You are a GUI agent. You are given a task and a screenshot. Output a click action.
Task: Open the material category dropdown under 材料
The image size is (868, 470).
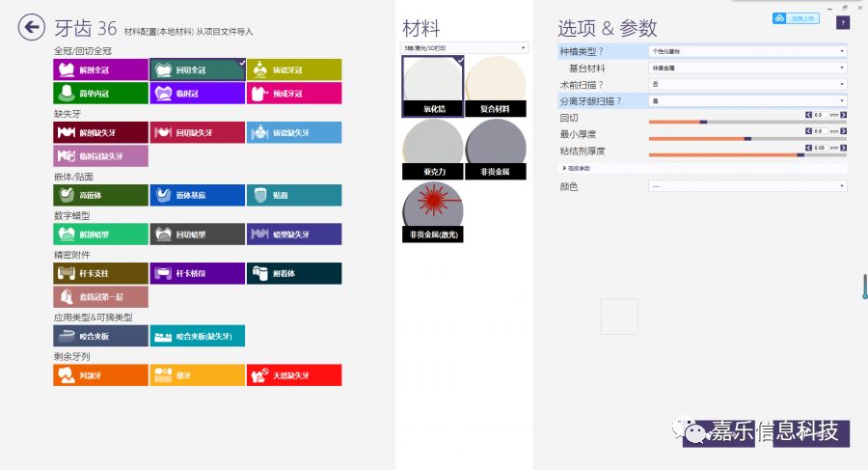(x=465, y=48)
